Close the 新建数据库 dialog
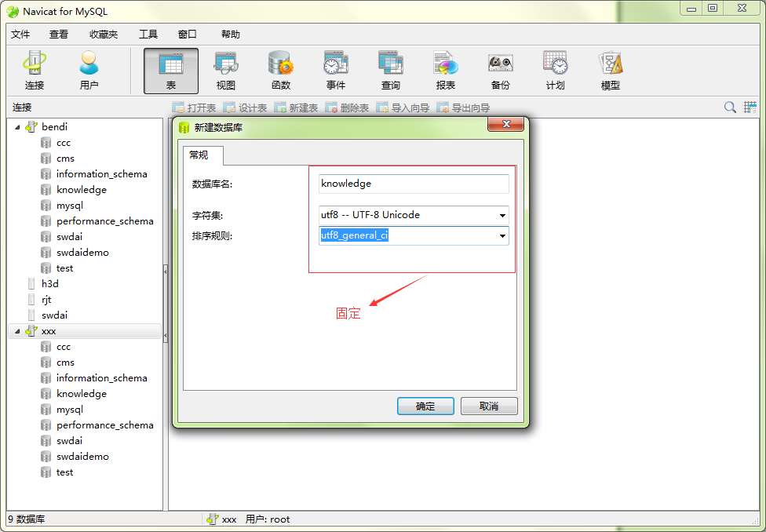This screenshot has width=766, height=532. 506,124
